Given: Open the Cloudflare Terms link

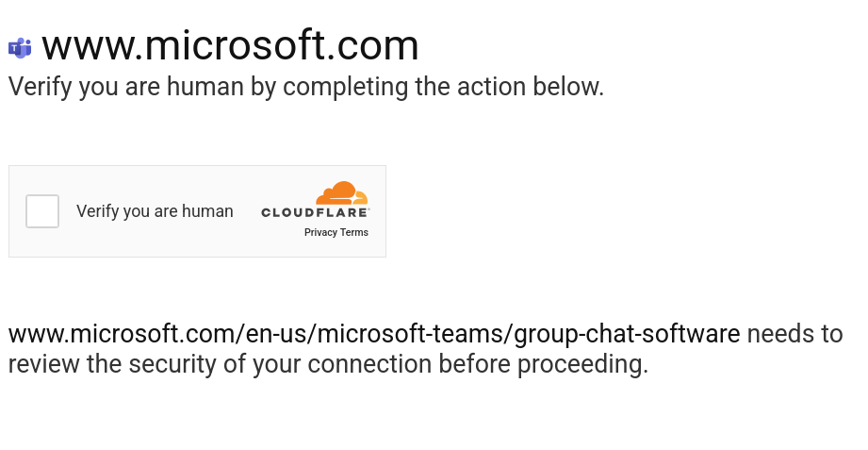Looking at the screenshot, I should tap(354, 232).
